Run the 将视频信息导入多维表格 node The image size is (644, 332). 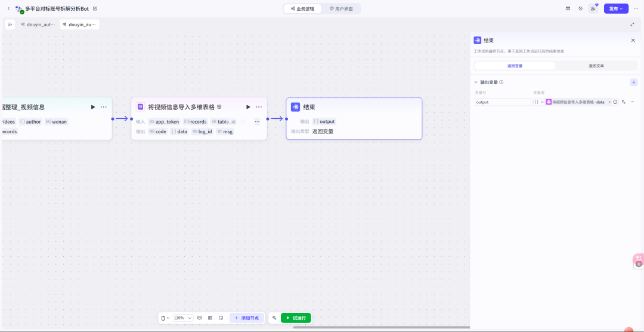(248, 107)
